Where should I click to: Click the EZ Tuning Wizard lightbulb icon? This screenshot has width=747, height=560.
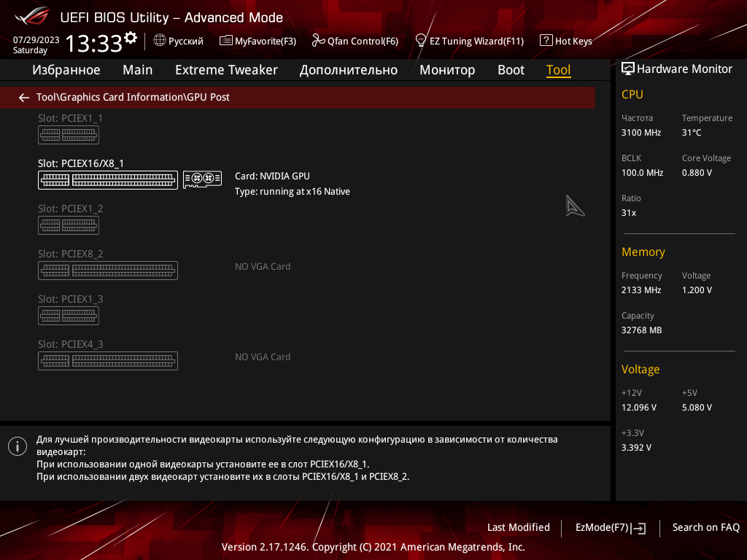pyautogui.click(x=421, y=41)
